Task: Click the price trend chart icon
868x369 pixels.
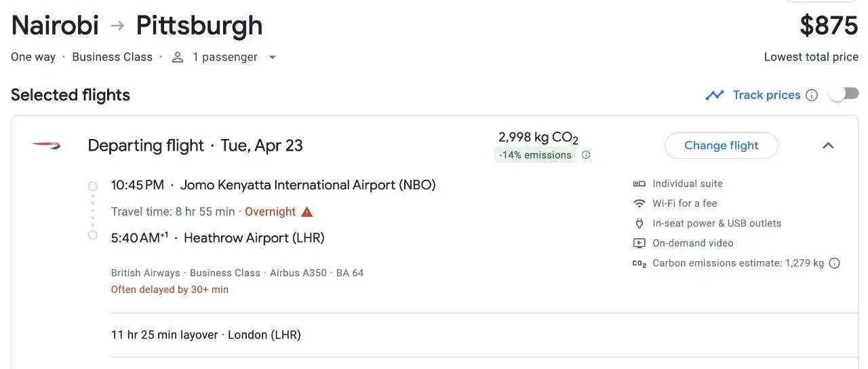Action: (715, 95)
